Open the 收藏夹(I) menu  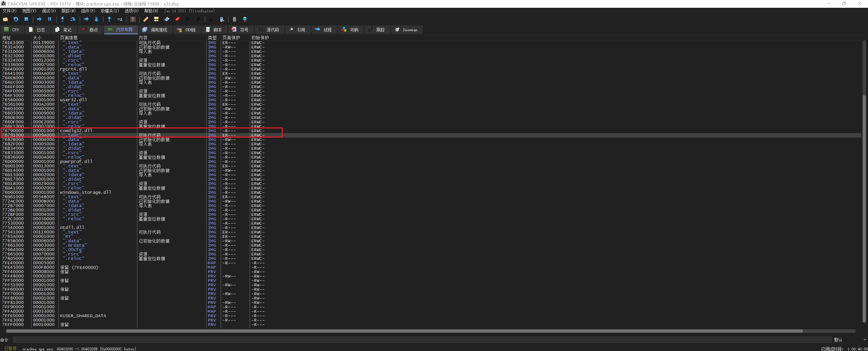click(x=110, y=11)
